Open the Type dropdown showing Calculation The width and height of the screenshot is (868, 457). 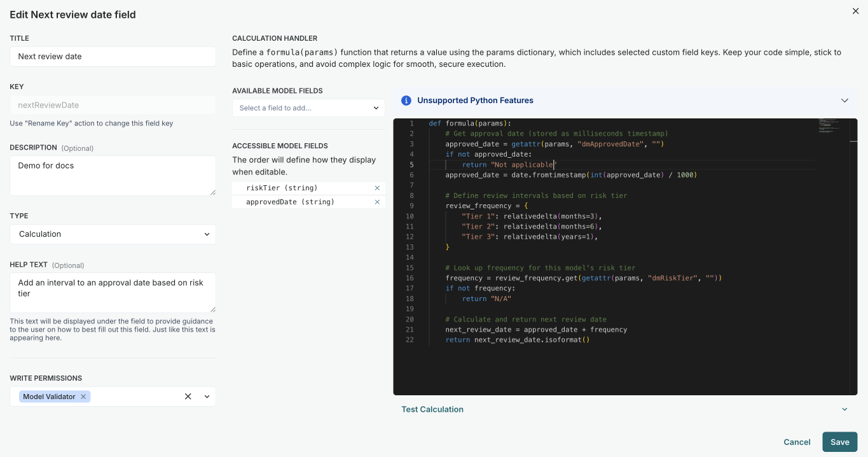(x=112, y=234)
